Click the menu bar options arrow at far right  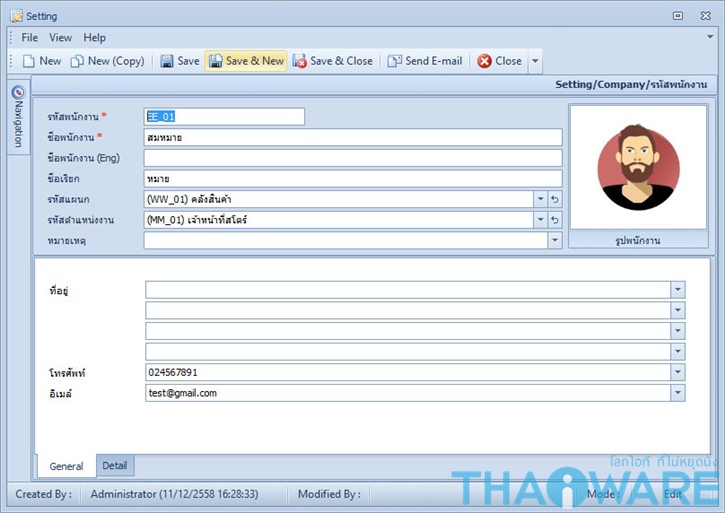[710, 37]
